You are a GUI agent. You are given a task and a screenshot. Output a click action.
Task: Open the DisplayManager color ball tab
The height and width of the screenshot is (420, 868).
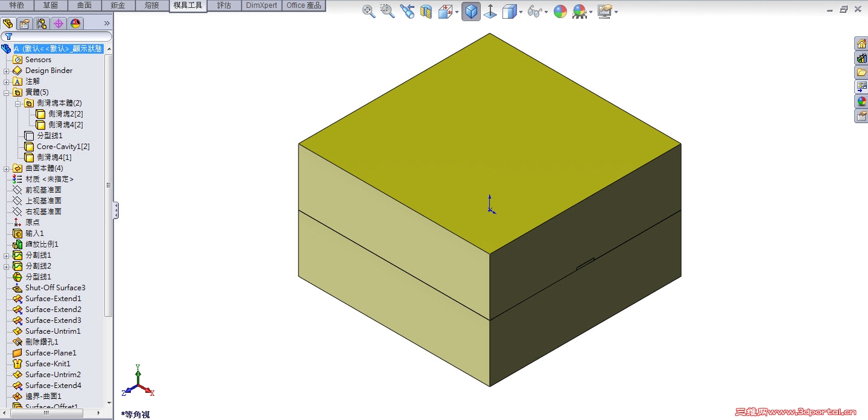point(75,24)
